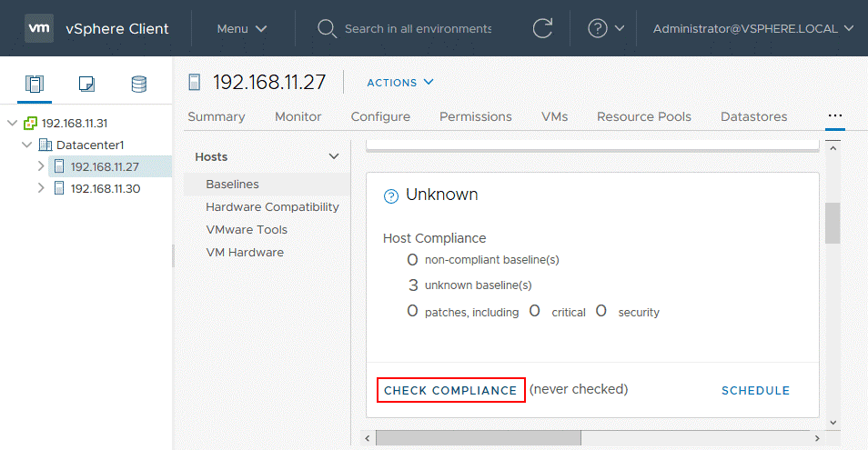868x450 pixels.
Task: Click the horizontal scrollbar thumb
Action: coord(478,438)
